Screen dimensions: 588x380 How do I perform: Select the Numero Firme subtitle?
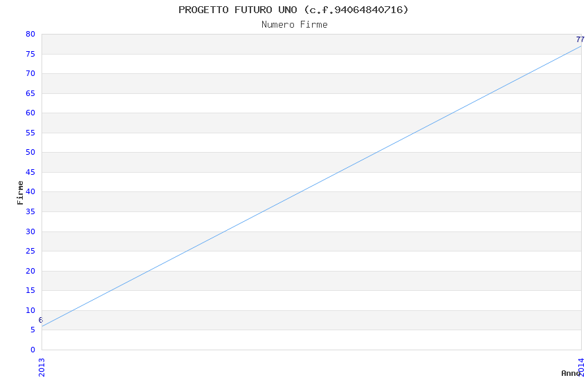pyautogui.click(x=294, y=25)
